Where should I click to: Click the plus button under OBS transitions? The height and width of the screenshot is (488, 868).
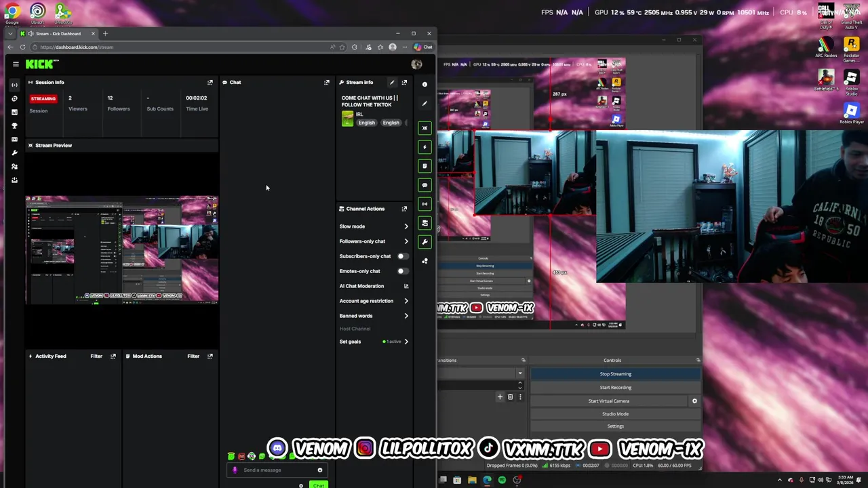click(x=500, y=397)
